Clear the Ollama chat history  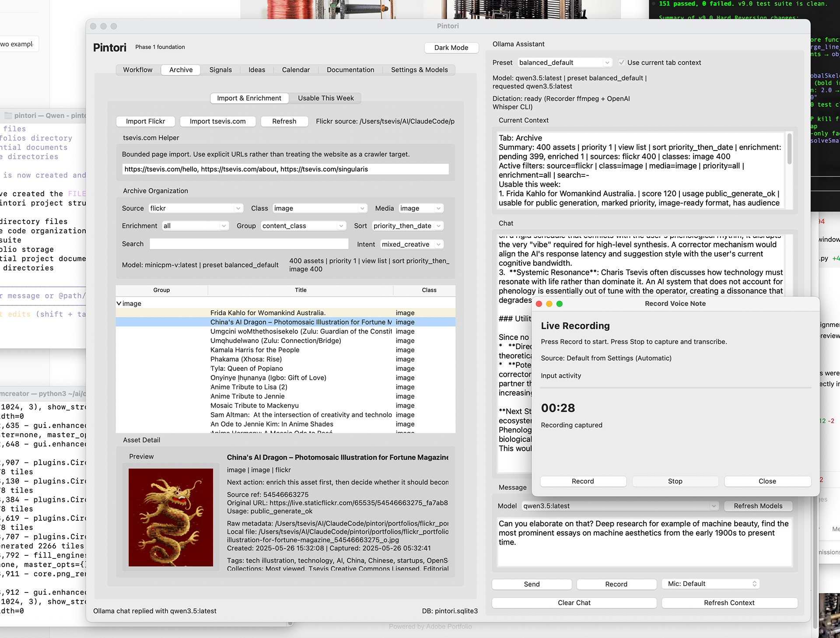[574, 603]
